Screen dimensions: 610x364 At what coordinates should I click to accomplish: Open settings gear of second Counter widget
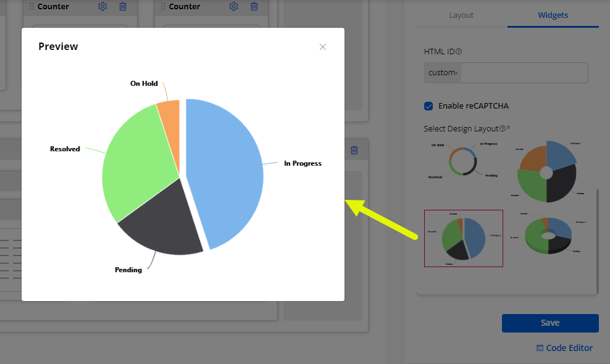pos(233,7)
